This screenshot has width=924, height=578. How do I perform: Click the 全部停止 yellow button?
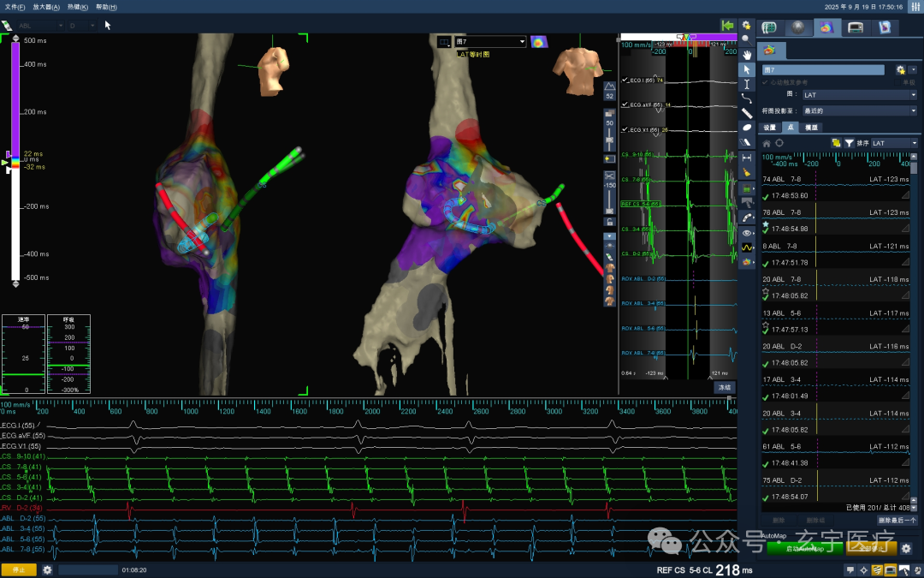pos(872,548)
